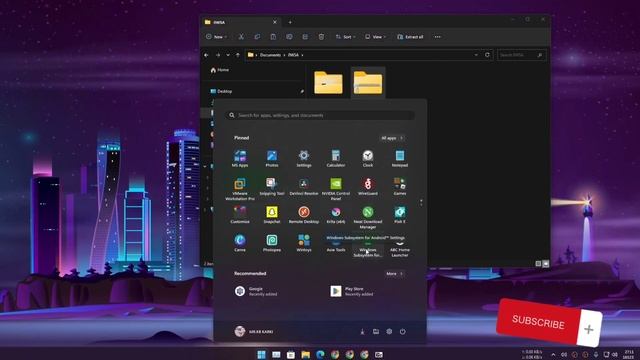
Task: Open DaVinci Resolve
Action: point(304,187)
